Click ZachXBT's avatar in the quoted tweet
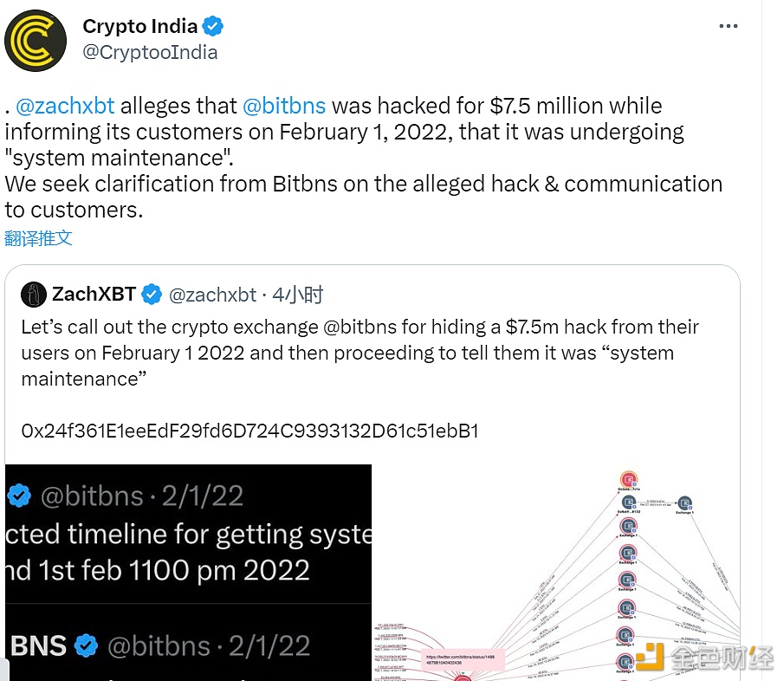Image resolution: width=784 pixels, height=681 pixels. 33,295
